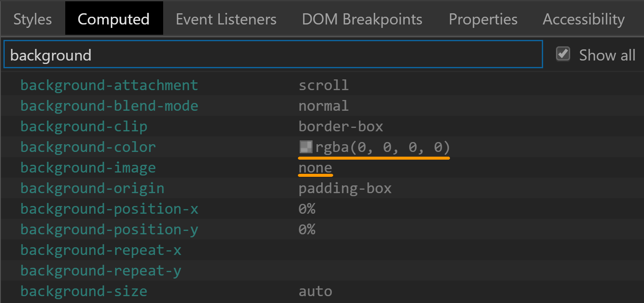Screen dimensions: 644x303
Task: Select the Event Listeners tab
Action: tap(226, 18)
